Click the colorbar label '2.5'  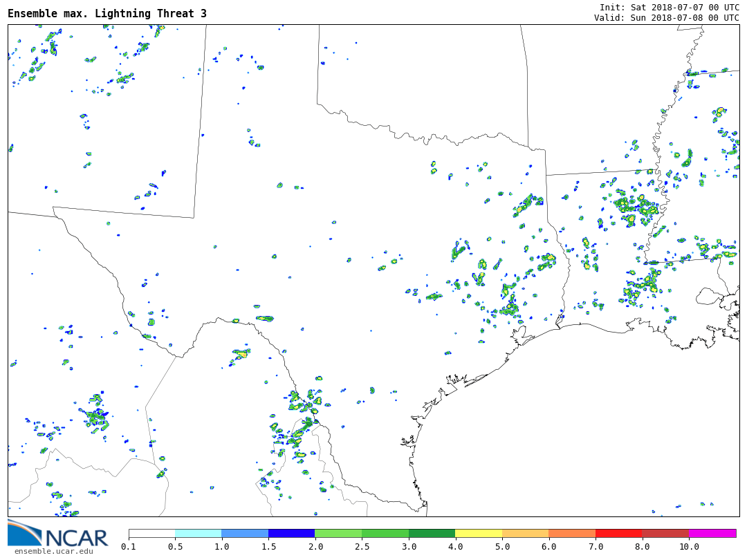[362, 547]
